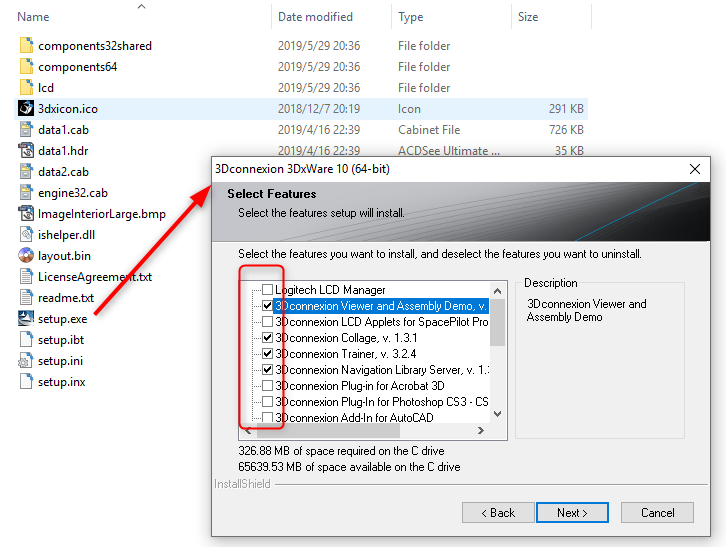
Task: Sort by the Size column header
Action: pyautogui.click(x=528, y=17)
